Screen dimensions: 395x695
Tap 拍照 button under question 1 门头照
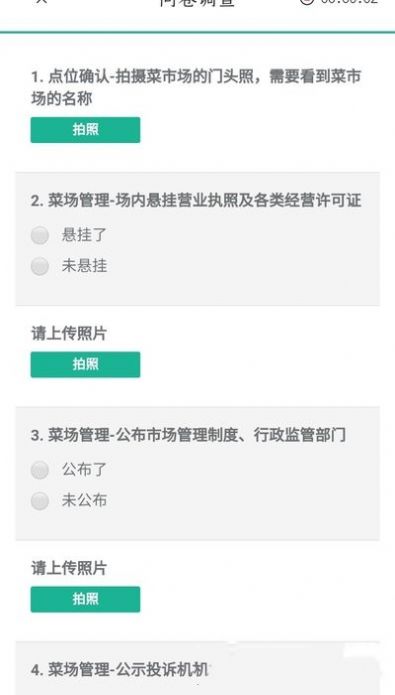[85, 130]
